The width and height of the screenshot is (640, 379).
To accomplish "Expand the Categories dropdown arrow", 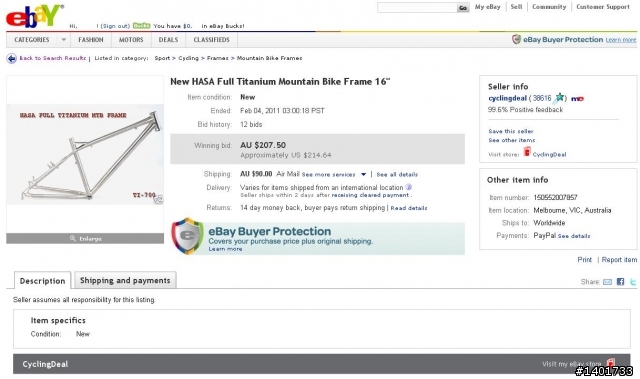I will [x=64, y=40].
